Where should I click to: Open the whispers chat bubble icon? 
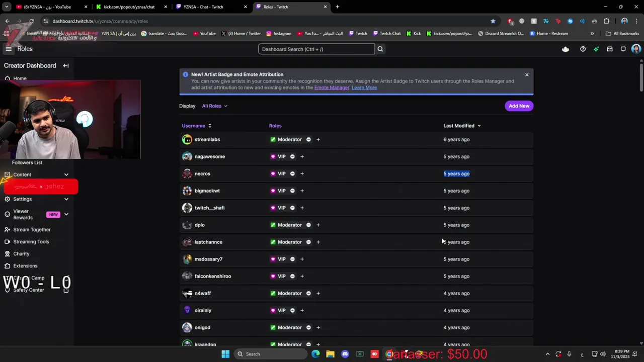click(x=623, y=49)
